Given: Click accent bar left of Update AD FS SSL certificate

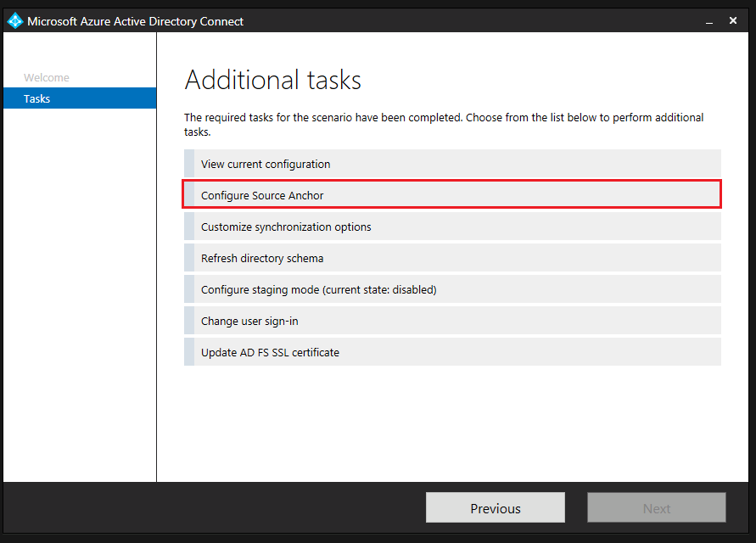Looking at the screenshot, I should (188, 352).
